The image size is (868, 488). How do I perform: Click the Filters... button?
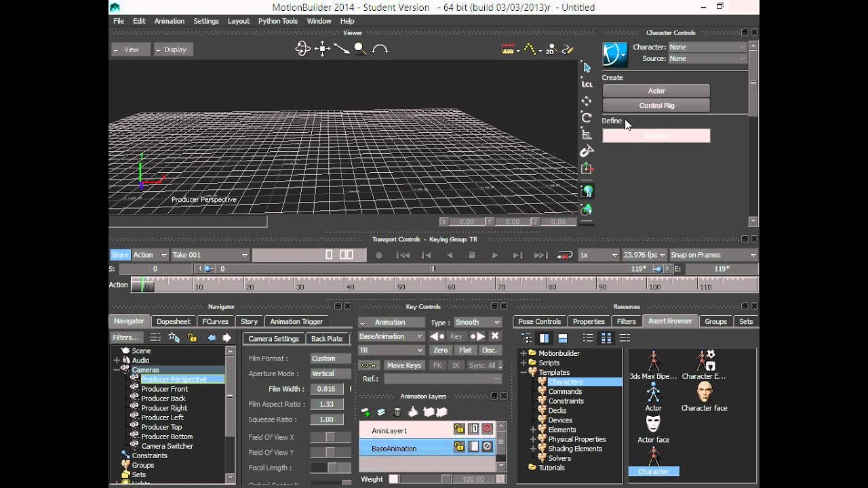126,338
